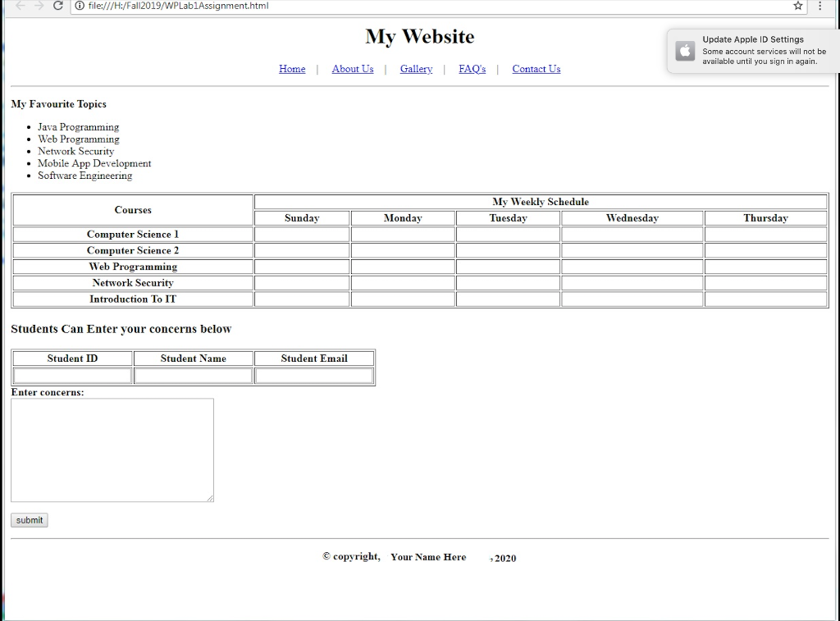Click the Introduction To IT row label
Image resolution: width=840 pixels, height=621 pixels.
(x=133, y=299)
